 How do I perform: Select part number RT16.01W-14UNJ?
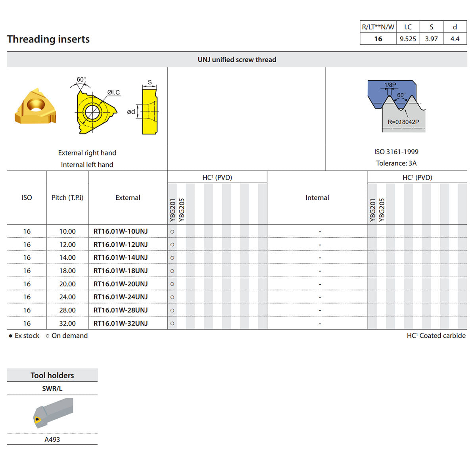tap(121, 257)
